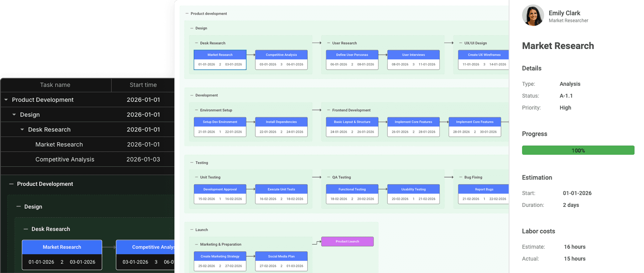Open the Development Approval task card
Screen dimensions: 644x273
coord(220,194)
